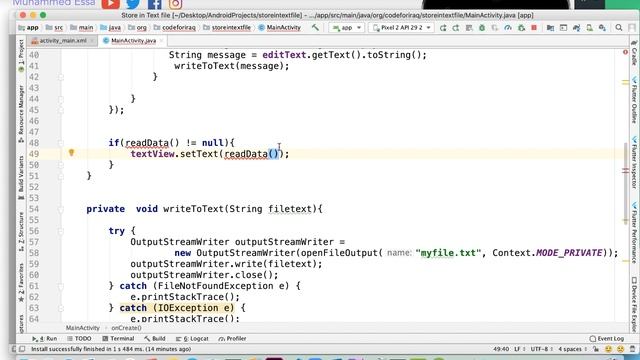The image size is (640, 360).
Task: Collapse IOException catch fold on line 63
Action: [61, 309]
